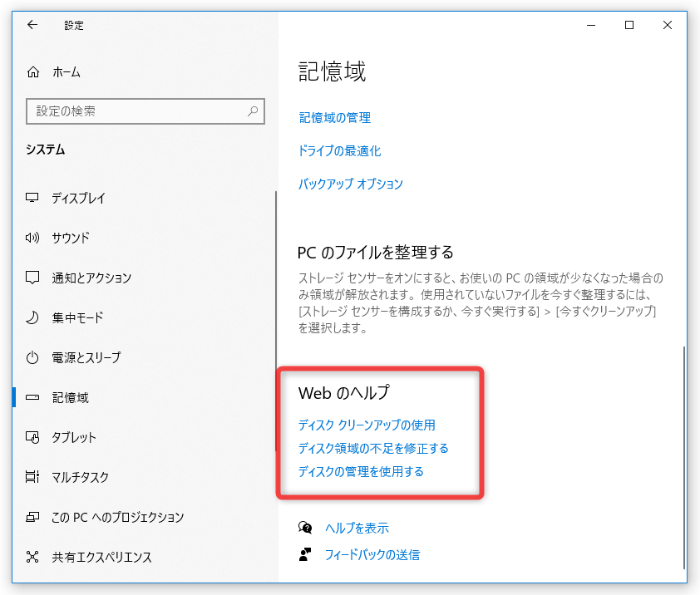The image size is (700, 595).
Task: Open バックアップ オプション link
Action: 351,184
